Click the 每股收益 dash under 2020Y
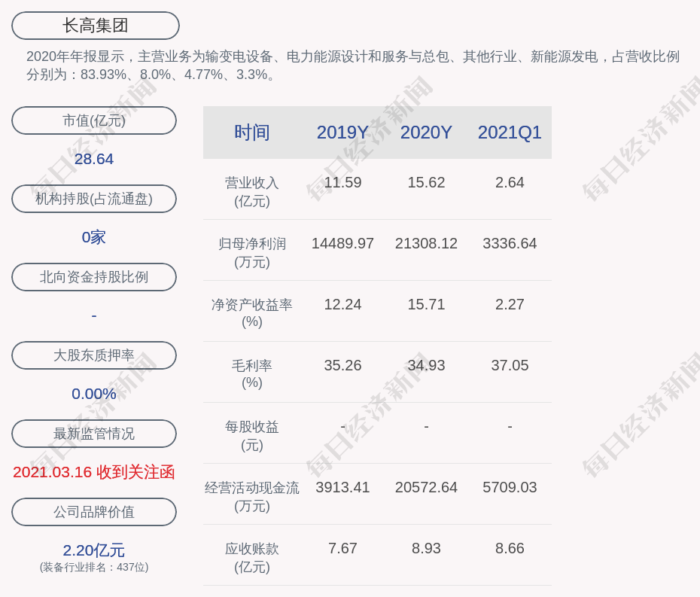700x597 pixels. (x=426, y=427)
